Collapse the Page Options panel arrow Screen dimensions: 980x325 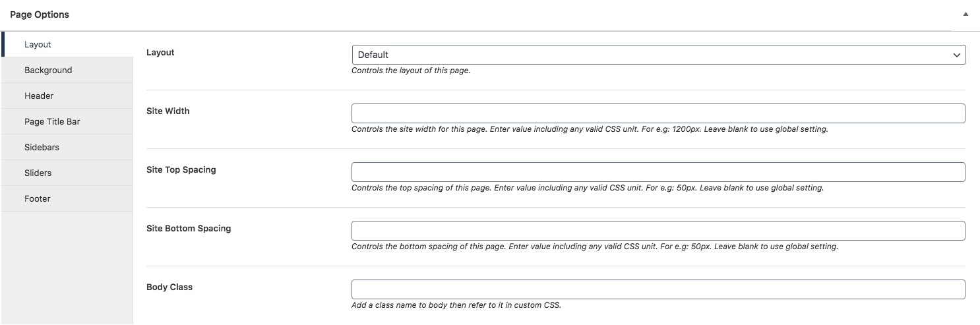(x=965, y=14)
